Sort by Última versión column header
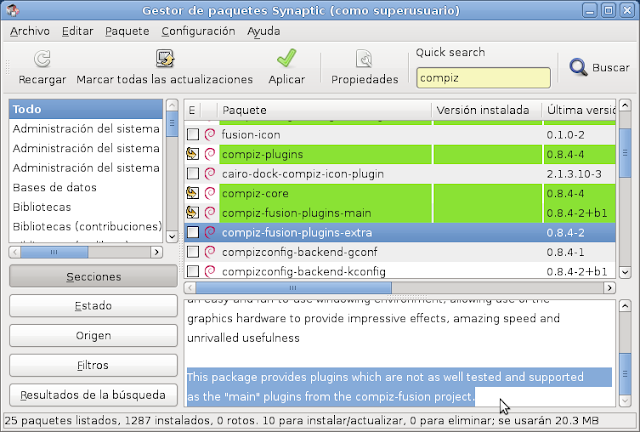 [579, 110]
